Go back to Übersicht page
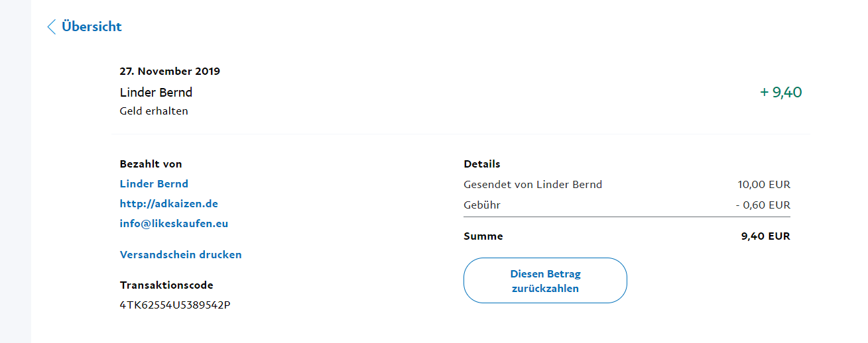The width and height of the screenshot is (868, 343). tap(92, 27)
